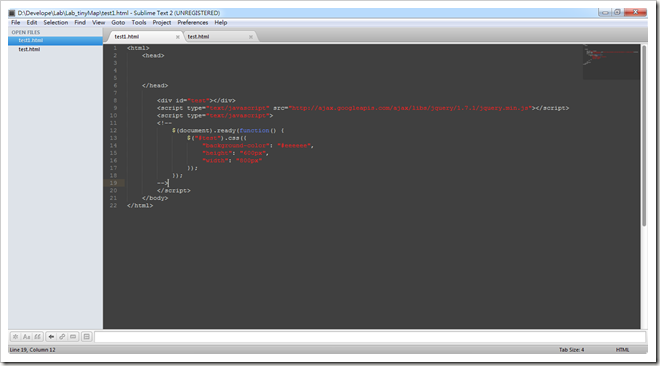Screen dimensions: 660x366
Task: Toggle case sensitive search option
Action: (x=27, y=337)
